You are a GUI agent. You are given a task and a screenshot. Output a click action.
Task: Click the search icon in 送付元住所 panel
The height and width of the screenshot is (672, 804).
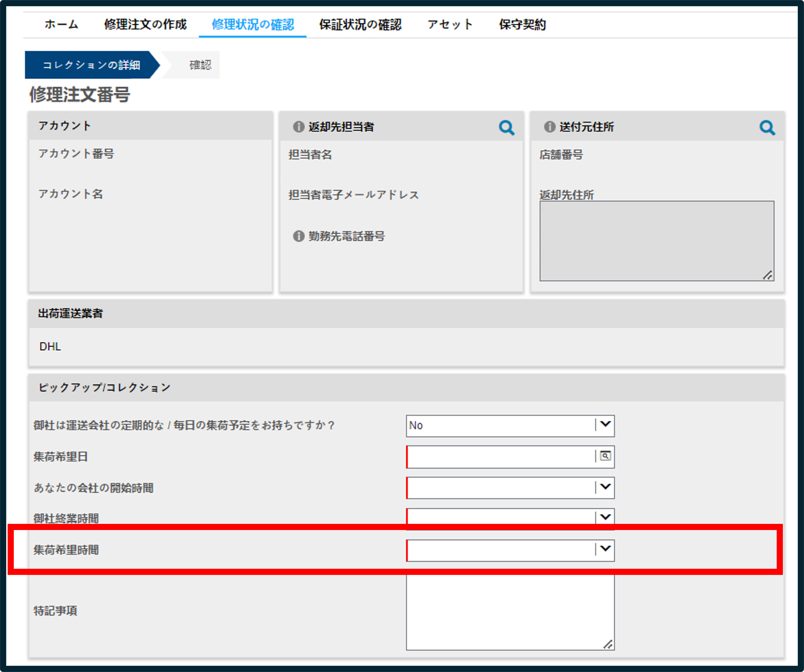coord(767,127)
